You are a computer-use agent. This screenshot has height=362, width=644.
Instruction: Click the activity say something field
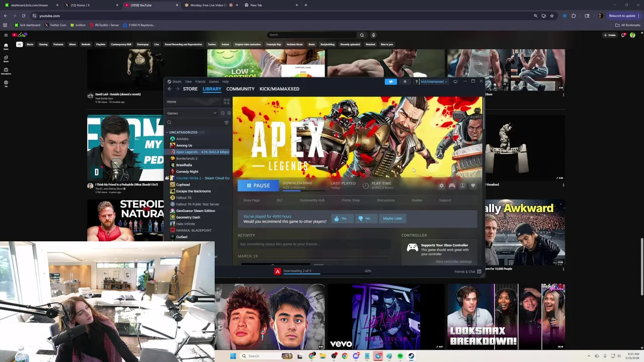(314, 244)
